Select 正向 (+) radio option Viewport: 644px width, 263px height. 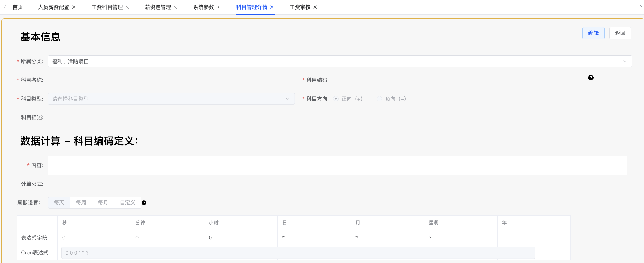pyautogui.click(x=336, y=99)
